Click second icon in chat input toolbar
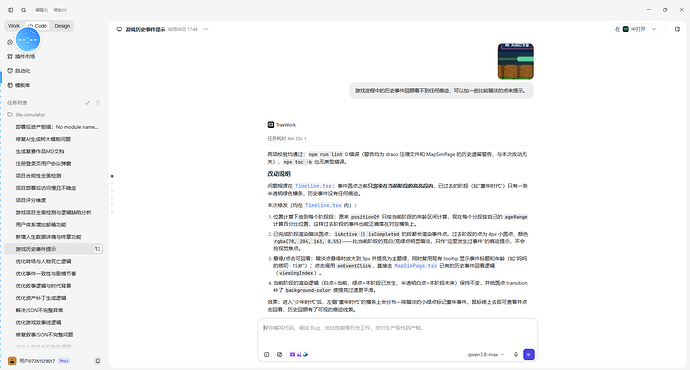Viewport: 690px width, 370px height. click(279, 355)
